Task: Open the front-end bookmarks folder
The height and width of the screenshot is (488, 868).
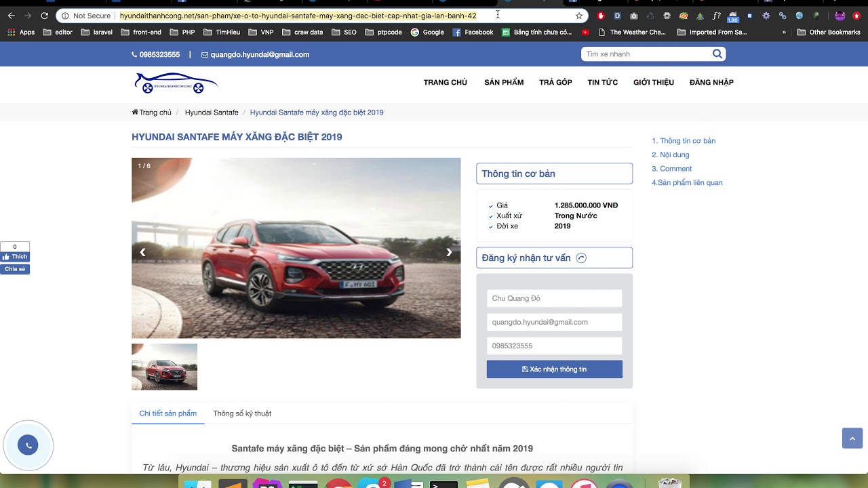Action: (140, 32)
